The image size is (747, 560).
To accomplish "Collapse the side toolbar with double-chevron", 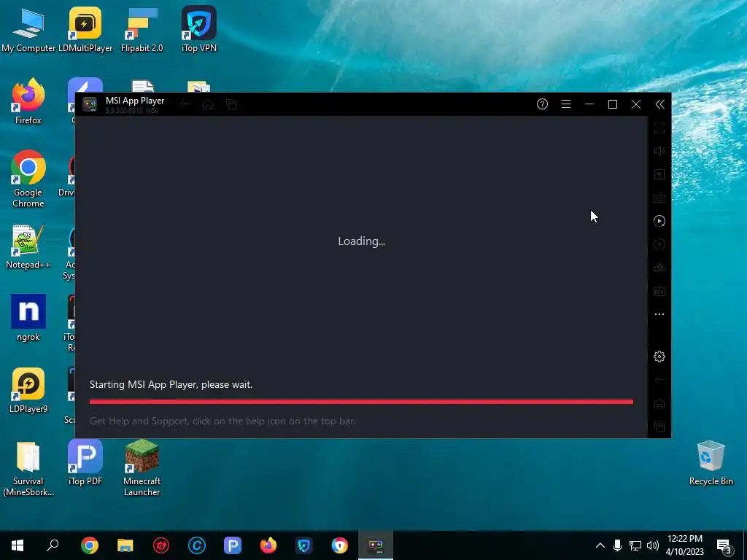I will click(659, 104).
